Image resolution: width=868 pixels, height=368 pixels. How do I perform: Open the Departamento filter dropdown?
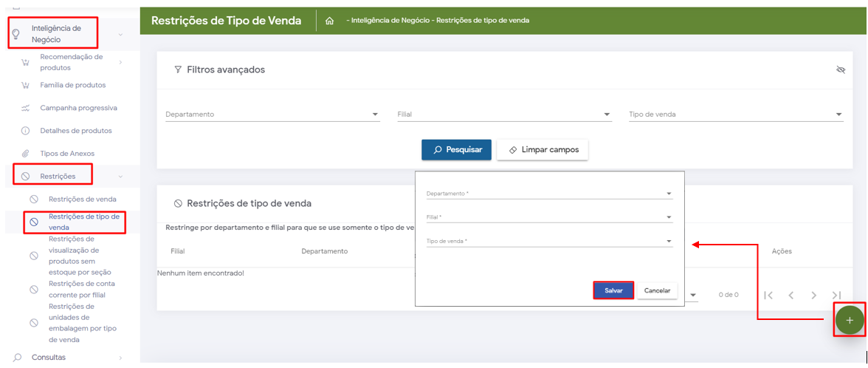pos(272,115)
